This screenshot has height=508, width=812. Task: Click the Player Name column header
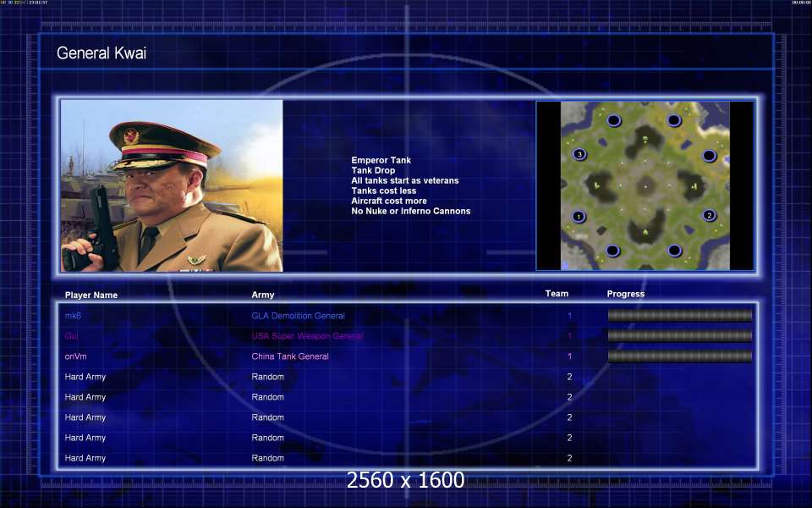pyautogui.click(x=91, y=295)
